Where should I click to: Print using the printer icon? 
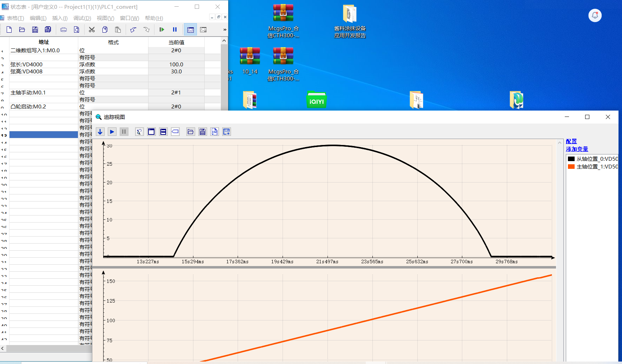point(64,29)
